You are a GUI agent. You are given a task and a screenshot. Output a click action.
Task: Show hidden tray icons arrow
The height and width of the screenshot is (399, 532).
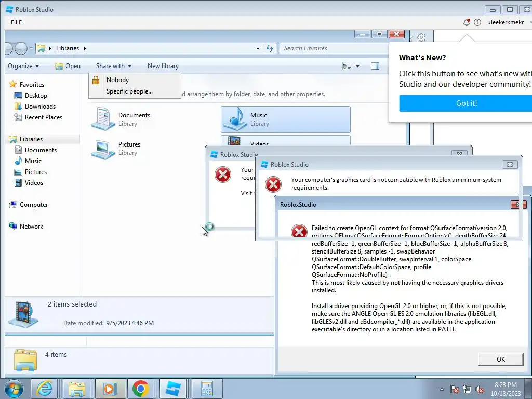click(442, 389)
